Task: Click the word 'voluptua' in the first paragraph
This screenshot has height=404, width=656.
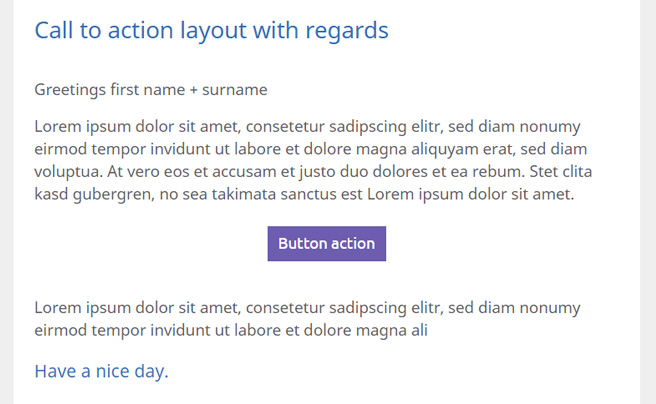Action: pyautogui.click(x=68, y=172)
